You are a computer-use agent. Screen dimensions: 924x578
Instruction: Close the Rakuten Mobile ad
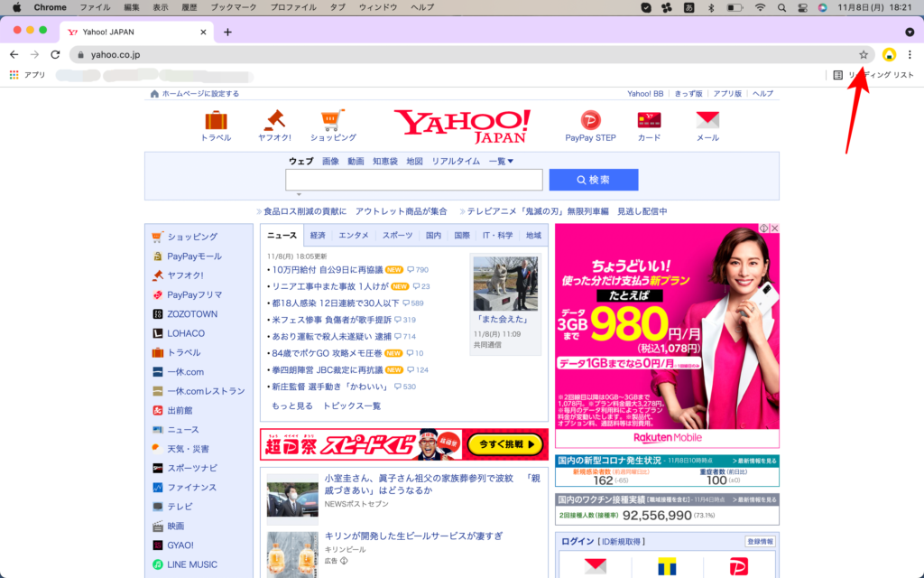click(x=774, y=228)
